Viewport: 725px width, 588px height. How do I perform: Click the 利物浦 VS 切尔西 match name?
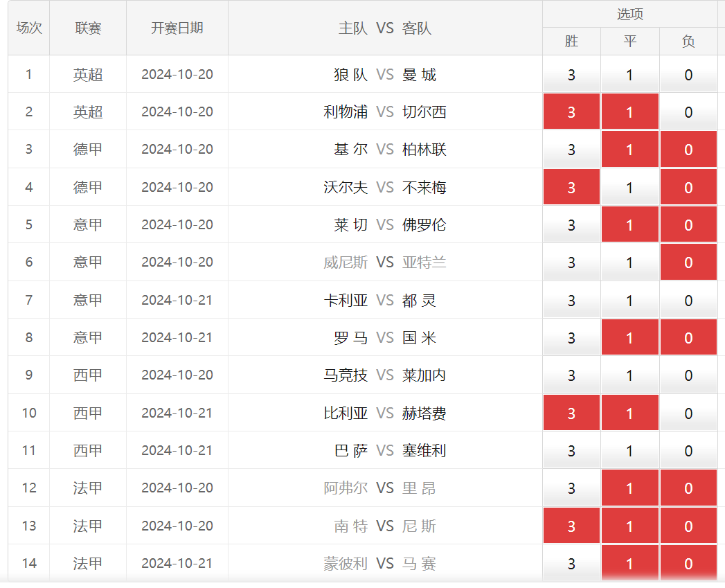385,112
